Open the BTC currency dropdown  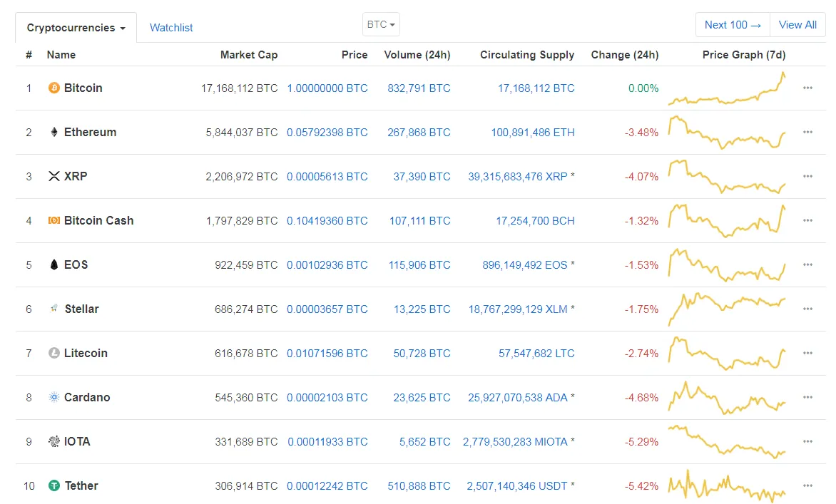pyautogui.click(x=381, y=25)
